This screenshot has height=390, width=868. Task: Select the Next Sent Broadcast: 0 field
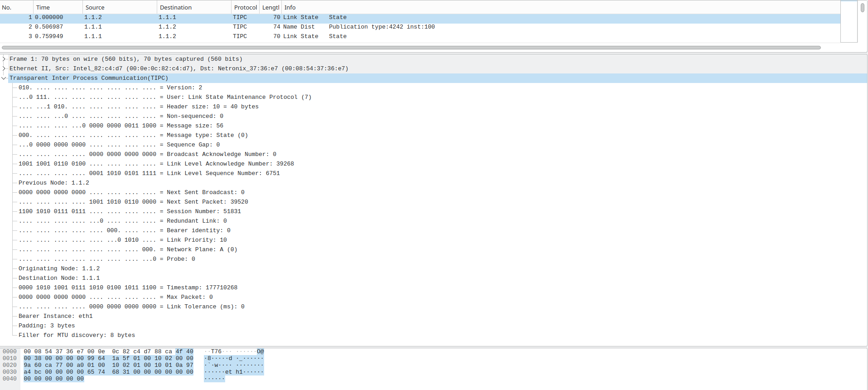pos(131,192)
